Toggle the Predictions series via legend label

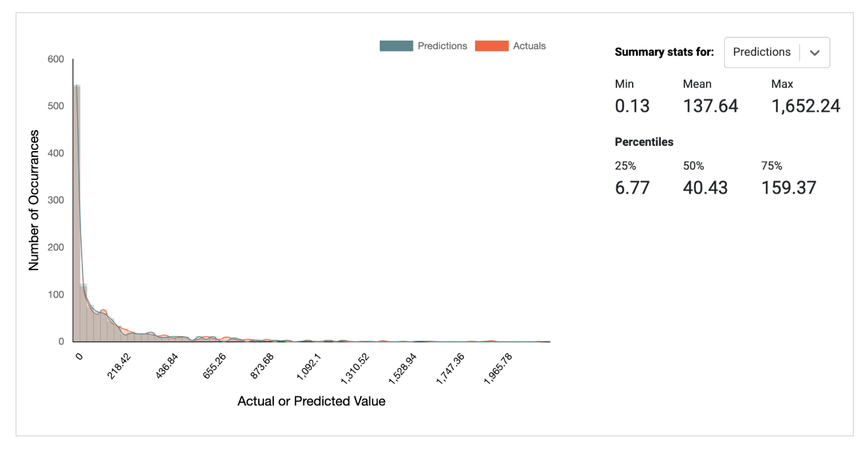442,46
